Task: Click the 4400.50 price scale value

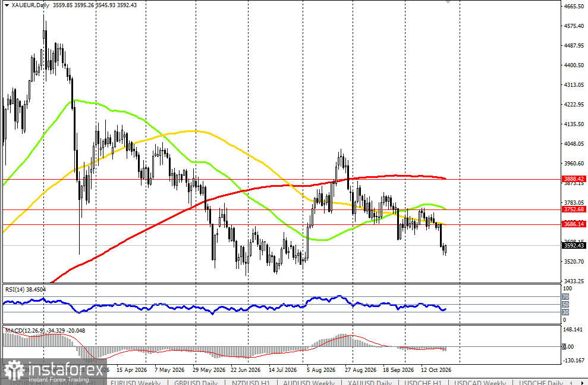Action: point(574,65)
